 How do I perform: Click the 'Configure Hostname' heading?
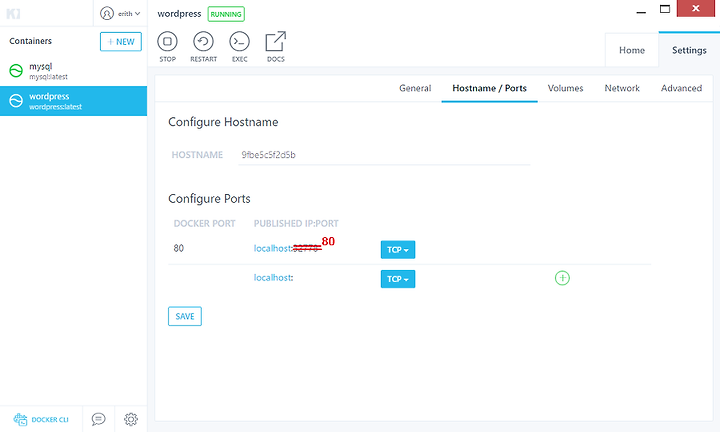tap(223, 122)
